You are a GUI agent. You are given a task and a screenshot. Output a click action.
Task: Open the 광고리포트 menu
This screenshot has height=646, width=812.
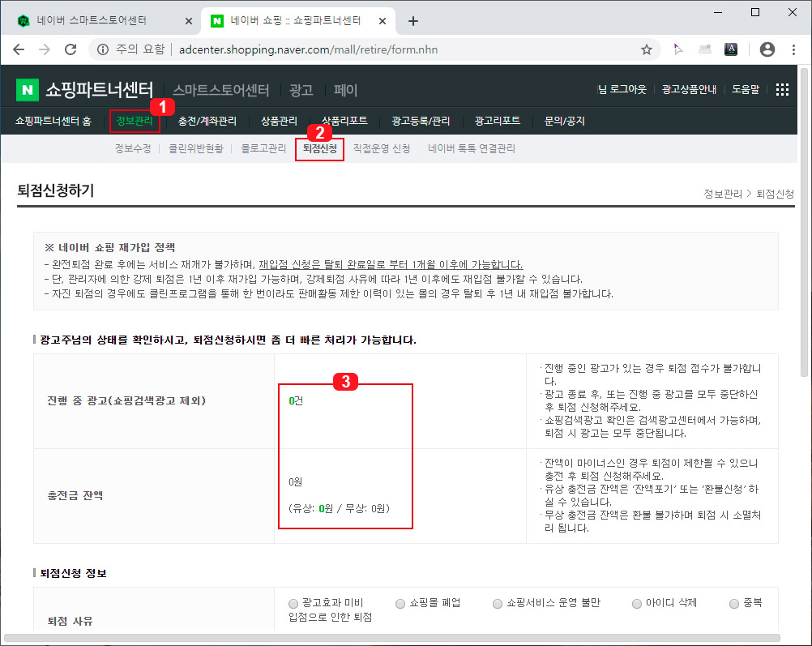click(x=497, y=121)
